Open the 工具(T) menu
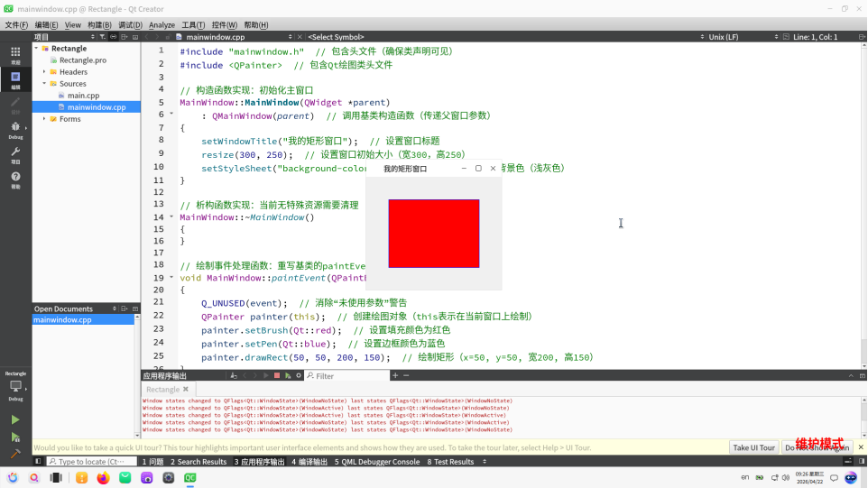The height and width of the screenshot is (488, 868). click(x=193, y=25)
